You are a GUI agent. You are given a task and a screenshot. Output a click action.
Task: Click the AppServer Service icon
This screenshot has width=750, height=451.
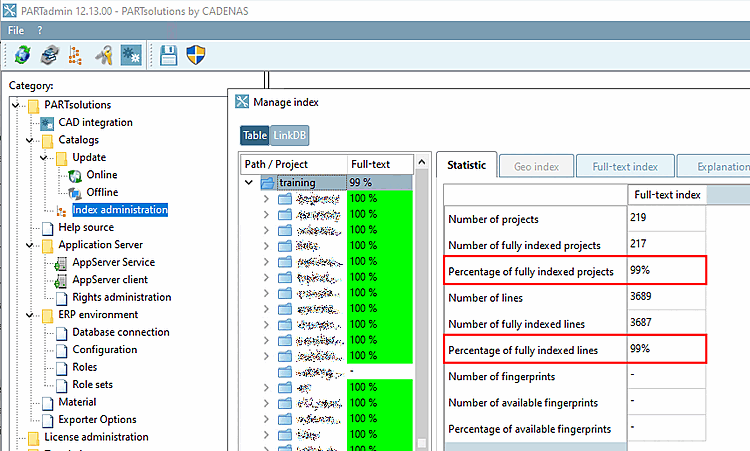tap(61, 264)
